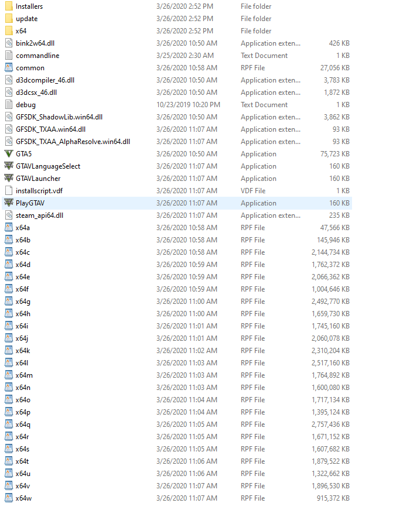Click the x64f RPF file icon

(9, 289)
